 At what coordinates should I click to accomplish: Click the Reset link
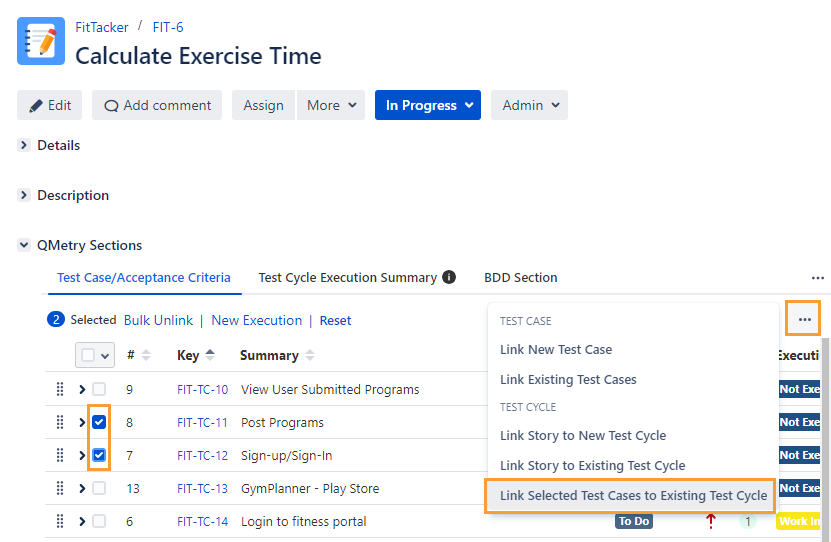335,320
